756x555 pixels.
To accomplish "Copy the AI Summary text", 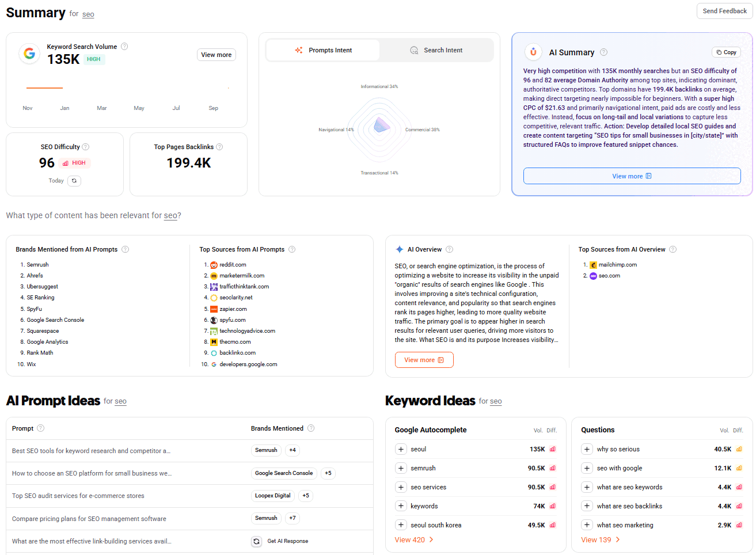I will click(x=726, y=52).
